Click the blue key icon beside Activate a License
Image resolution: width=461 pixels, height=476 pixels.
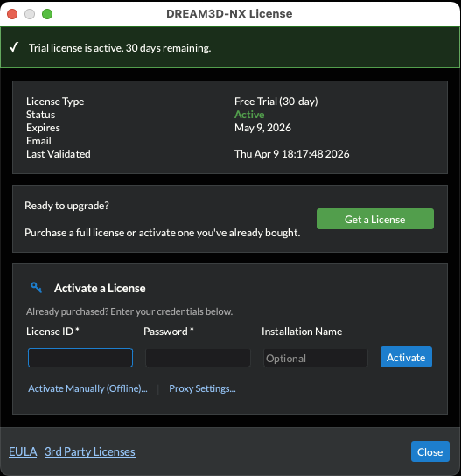[36, 287]
